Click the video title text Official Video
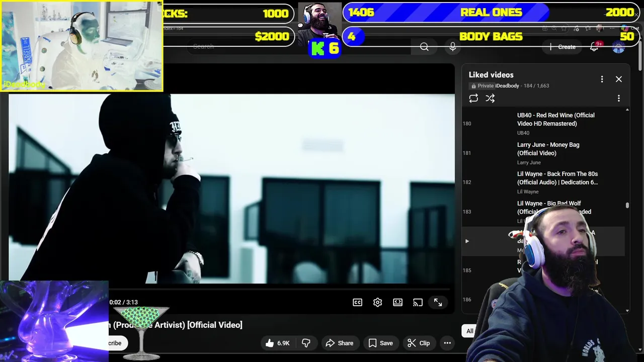This screenshot has height=362, width=644. (215, 325)
